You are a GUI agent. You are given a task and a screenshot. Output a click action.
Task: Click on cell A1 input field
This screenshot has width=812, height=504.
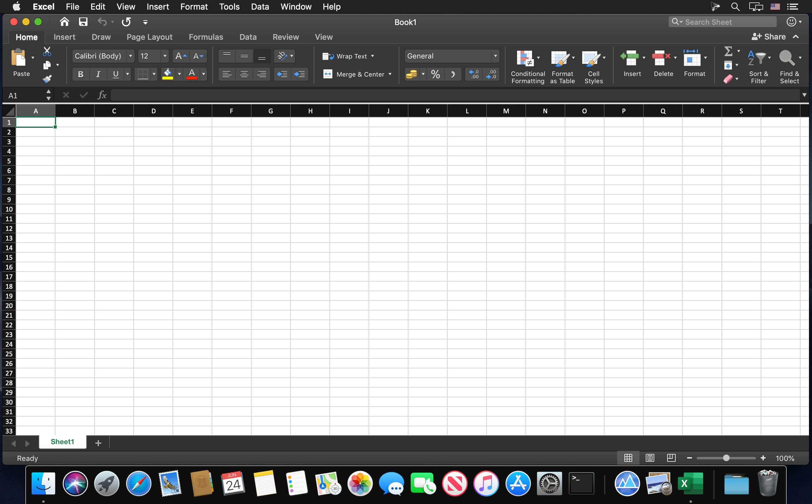click(x=35, y=122)
